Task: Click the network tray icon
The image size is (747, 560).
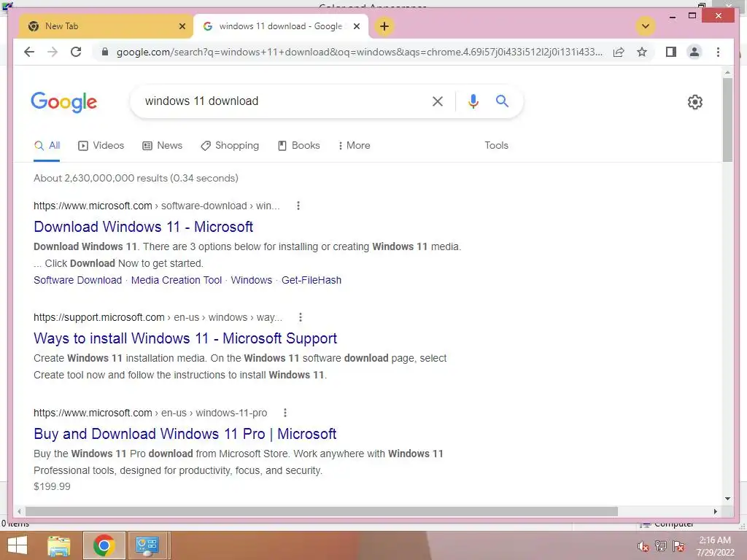Action: pyautogui.click(x=661, y=546)
